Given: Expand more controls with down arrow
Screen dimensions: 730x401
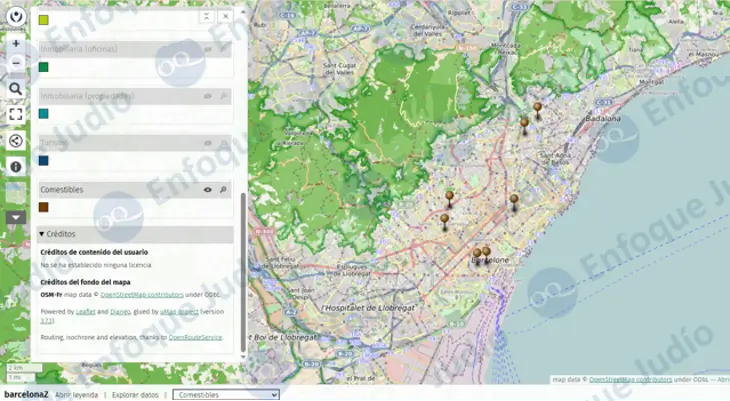Looking at the screenshot, I should [x=16, y=217].
